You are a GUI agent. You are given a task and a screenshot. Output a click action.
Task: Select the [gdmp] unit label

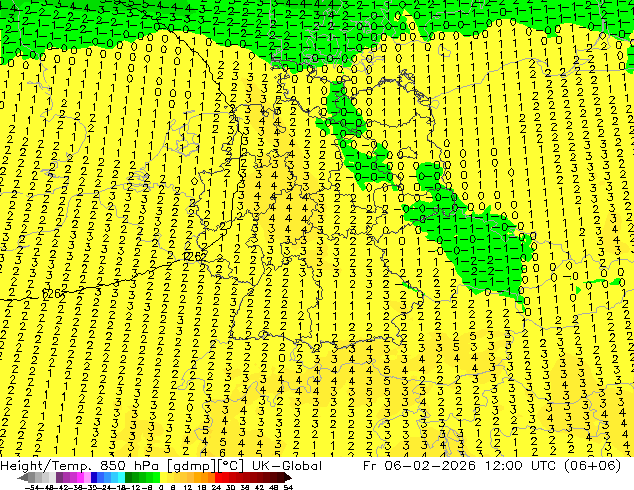187,466
